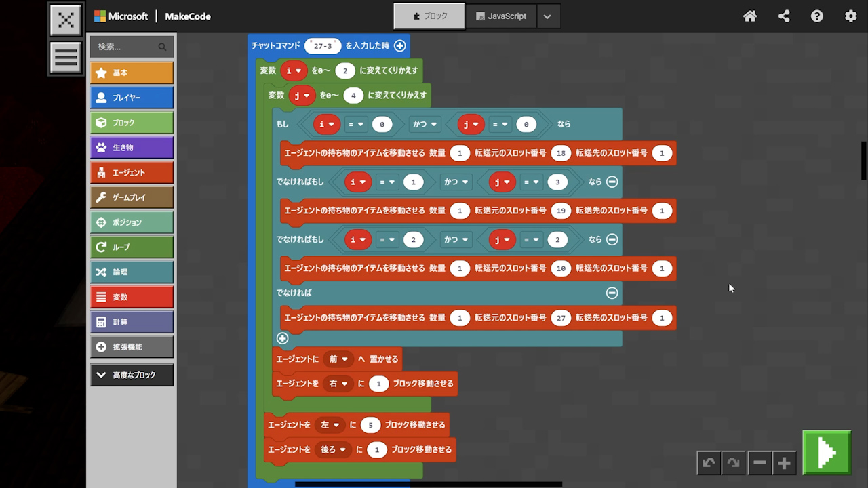Open the language dropdown next to JavaScript
The image size is (868, 488).
coord(548,16)
